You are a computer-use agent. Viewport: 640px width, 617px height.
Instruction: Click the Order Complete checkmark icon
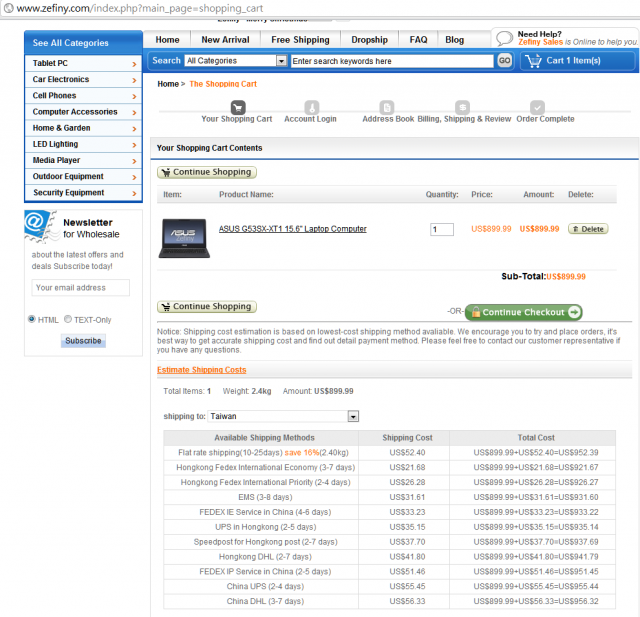coord(537,107)
